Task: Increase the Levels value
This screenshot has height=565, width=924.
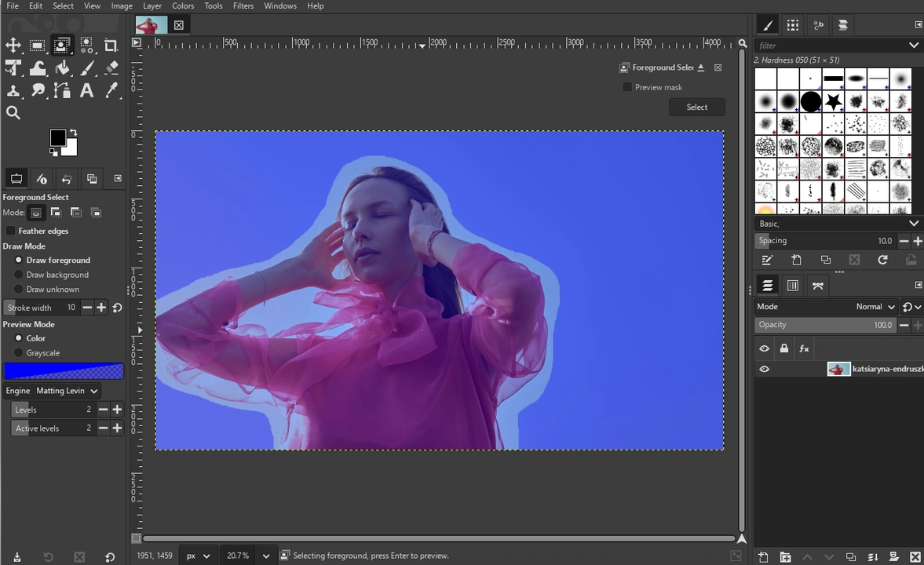Action: pyautogui.click(x=117, y=410)
